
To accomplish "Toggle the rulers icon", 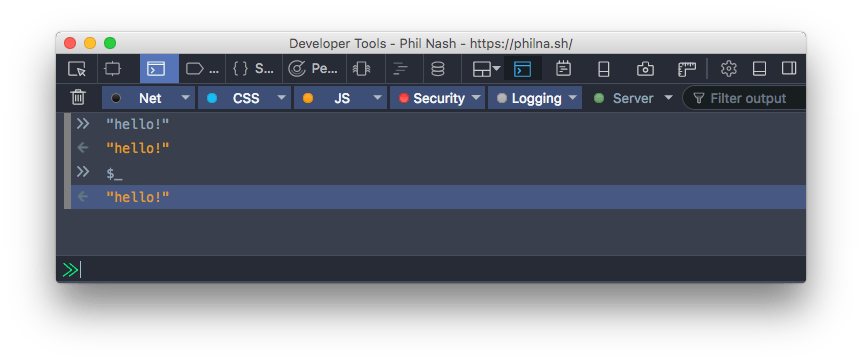I will pyautogui.click(x=687, y=69).
